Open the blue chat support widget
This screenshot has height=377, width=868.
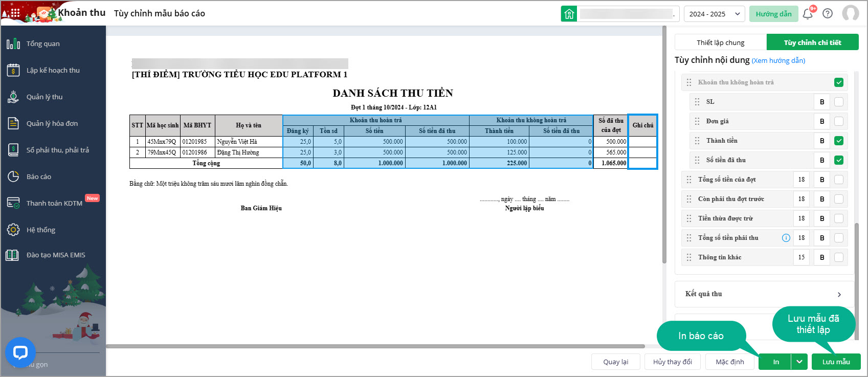pos(20,352)
